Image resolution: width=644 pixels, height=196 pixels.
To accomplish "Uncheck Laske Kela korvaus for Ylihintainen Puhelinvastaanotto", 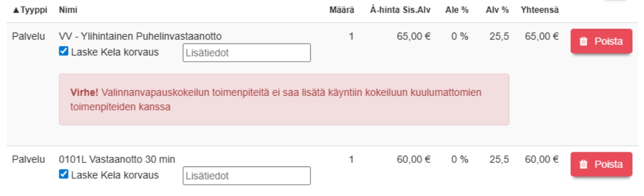I will pos(63,52).
